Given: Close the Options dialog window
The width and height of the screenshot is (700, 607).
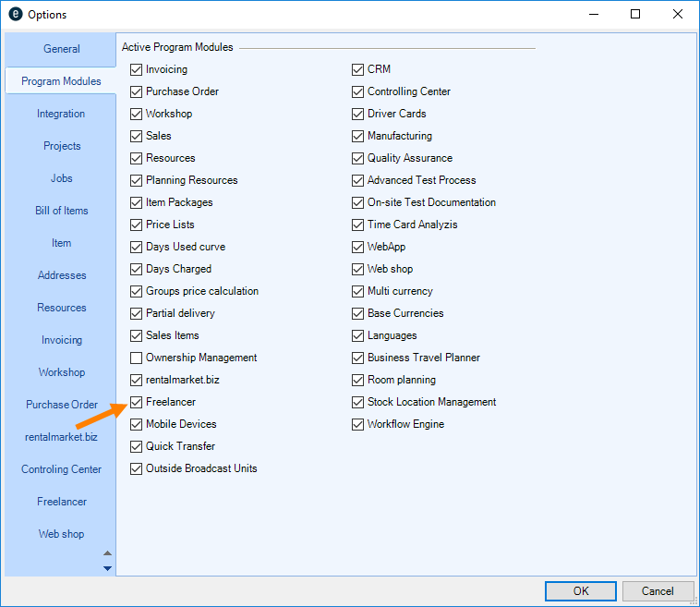Looking at the screenshot, I should (678, 15).
